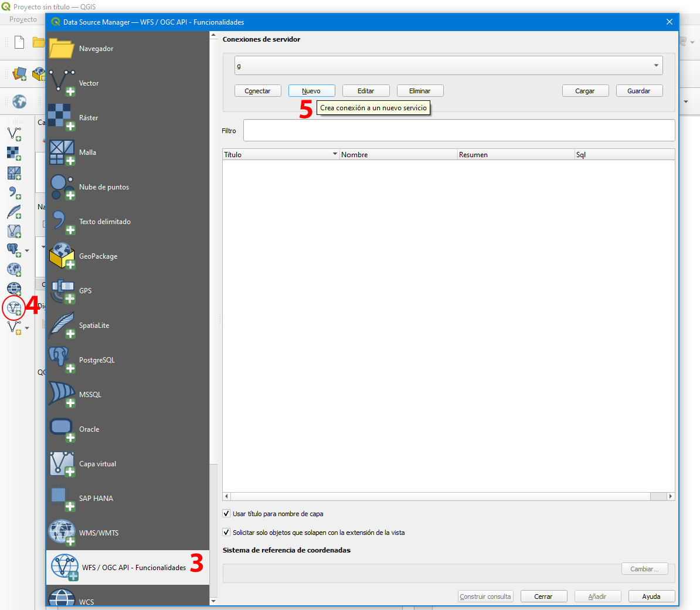
Task: Click the GeoPackage icon in sidebar
Action: [62, 256]
